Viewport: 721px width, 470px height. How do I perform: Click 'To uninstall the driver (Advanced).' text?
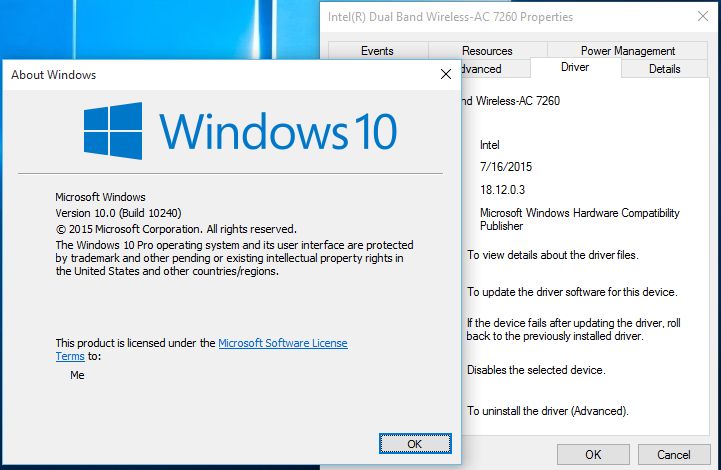(548, 411)
